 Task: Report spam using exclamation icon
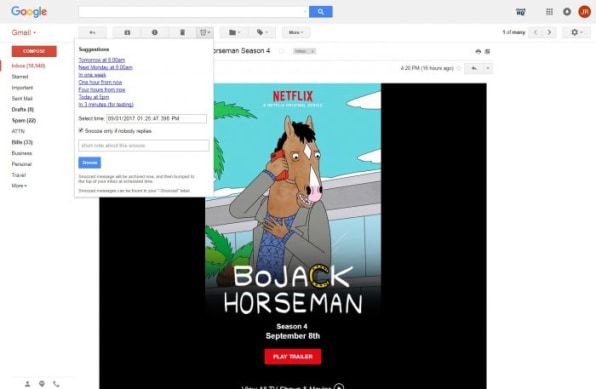coord(155,32)
